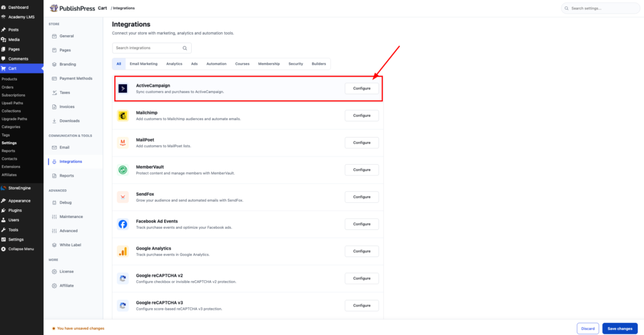Configure Google reCAPTCHA v2

[362, 278]
